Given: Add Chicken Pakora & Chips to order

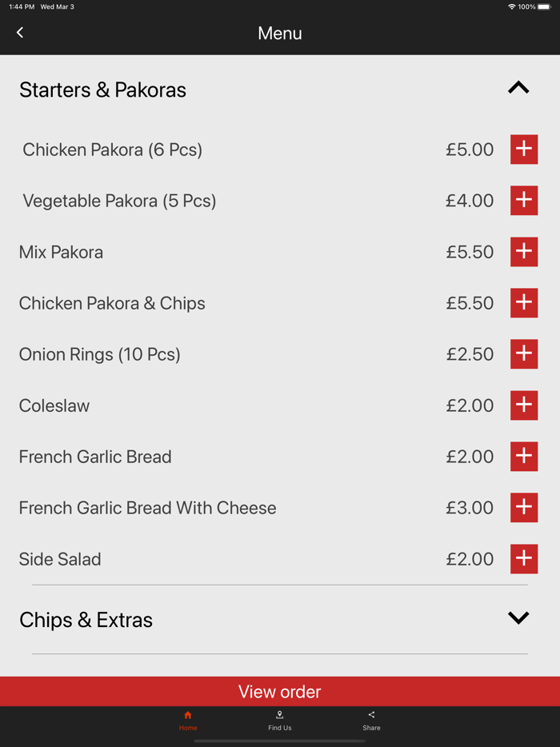Looking at the screenshot, I should pyautogui.click(x=524, y=303).
